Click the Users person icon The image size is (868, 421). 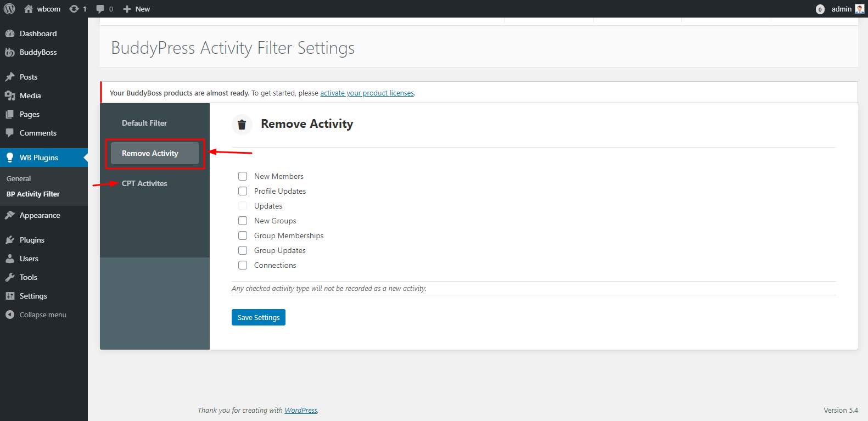[x=10, y=259]
